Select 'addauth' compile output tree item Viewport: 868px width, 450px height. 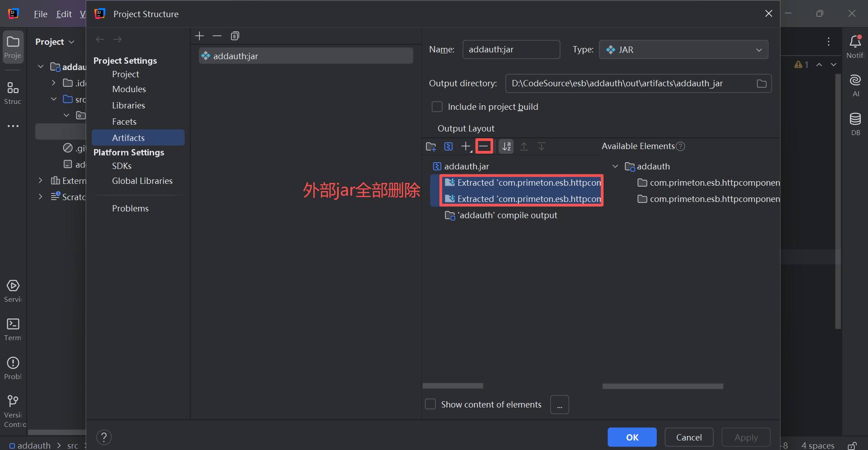pyautogui.click(x=507, y=216)
